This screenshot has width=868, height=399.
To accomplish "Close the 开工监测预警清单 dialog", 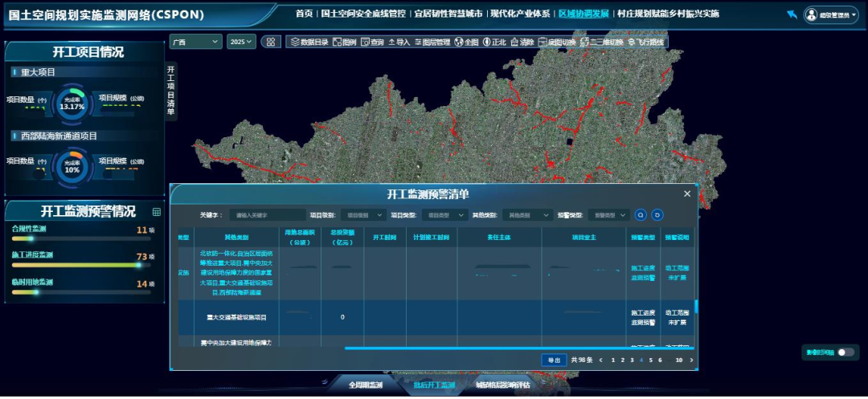I will coord(687,193).
